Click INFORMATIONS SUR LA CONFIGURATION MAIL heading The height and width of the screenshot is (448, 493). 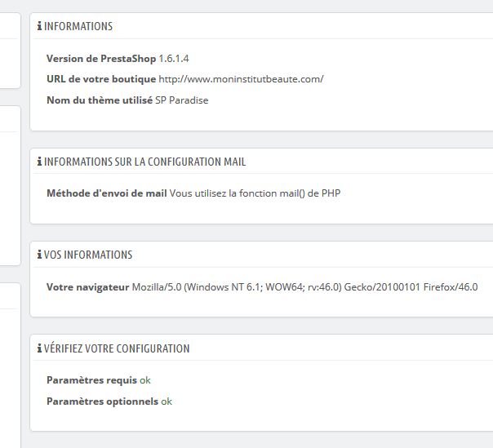coord(145,162)
